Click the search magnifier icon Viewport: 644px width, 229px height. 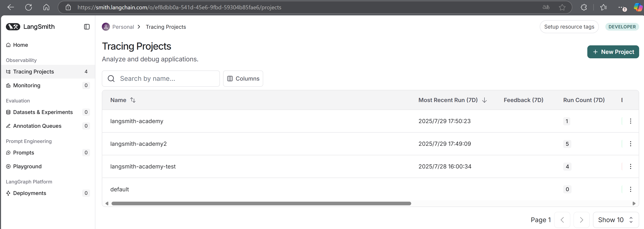click(x=111, y=79)
